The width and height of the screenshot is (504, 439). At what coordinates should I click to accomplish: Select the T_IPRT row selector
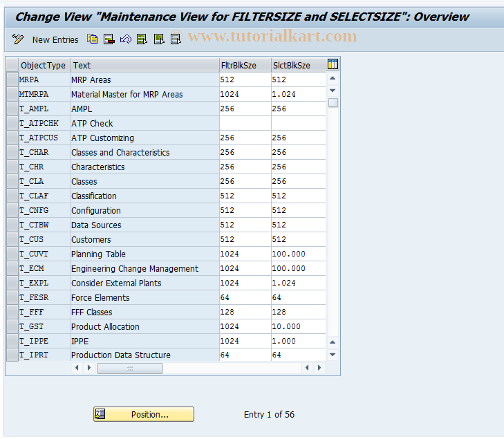tap(12, 355)
